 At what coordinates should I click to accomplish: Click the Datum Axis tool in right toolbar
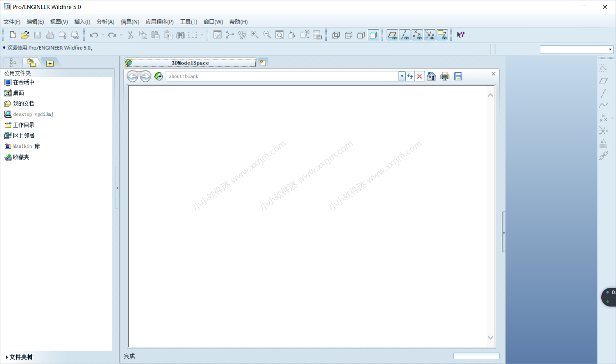(x=603, y=93)
